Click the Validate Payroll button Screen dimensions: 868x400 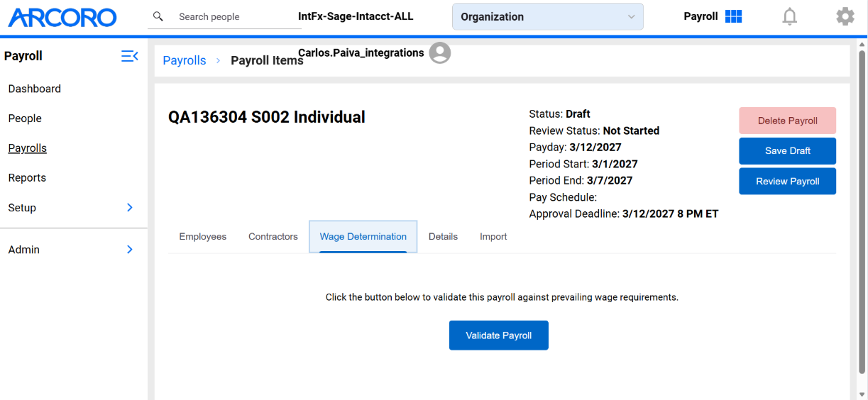(499, 335)
